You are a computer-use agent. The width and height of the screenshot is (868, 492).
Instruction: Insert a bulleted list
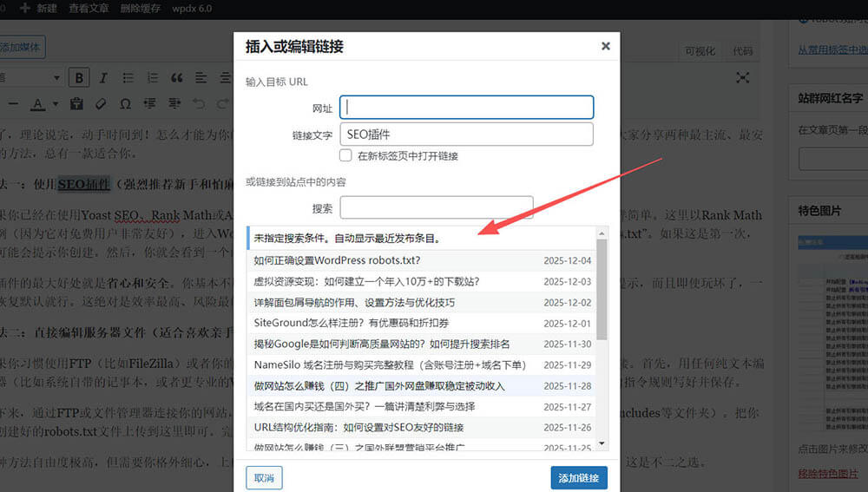point(129,78)
